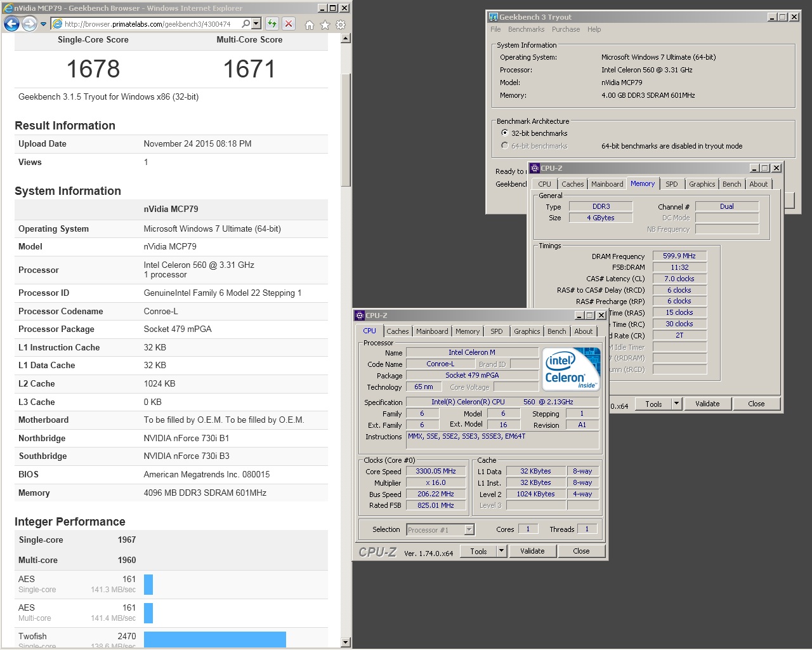The image size is (812, 650).
Task: Click Core Speed value 3300.05 MHz
Action: pyautogui.click(x=436, y=471)
